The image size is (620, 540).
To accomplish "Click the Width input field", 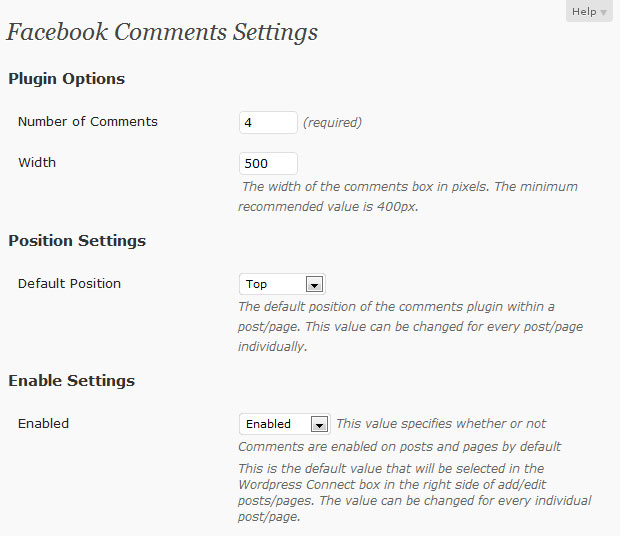I will coord(268,163).
